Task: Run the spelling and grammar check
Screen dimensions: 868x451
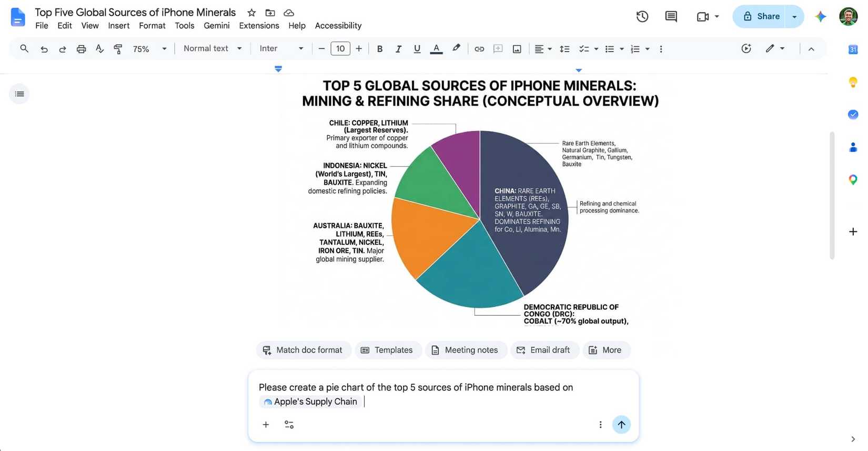Action: 99,49
